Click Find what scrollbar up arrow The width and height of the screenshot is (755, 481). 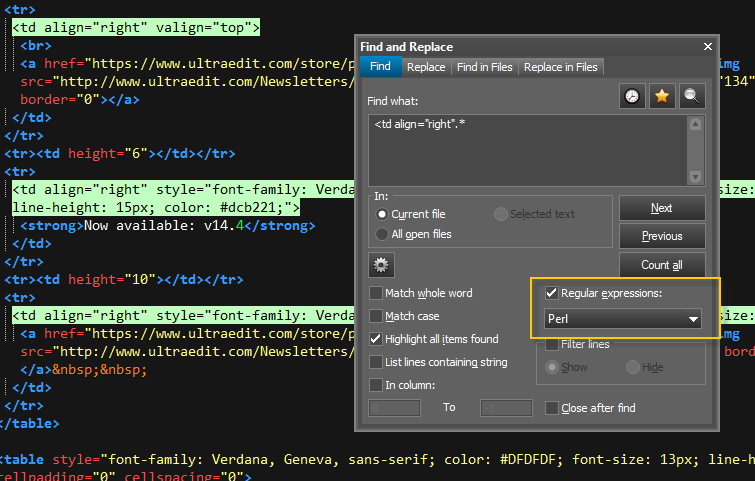pos(695,124)
